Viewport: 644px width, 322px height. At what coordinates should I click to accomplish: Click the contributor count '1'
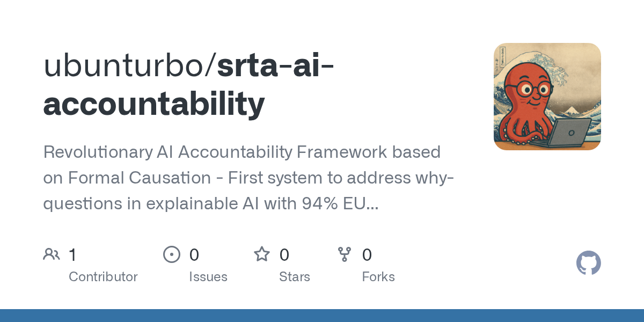tap(72, 254)
